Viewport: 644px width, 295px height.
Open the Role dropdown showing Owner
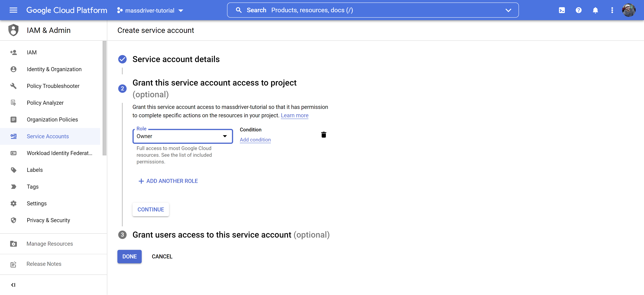click(x=182, y=136)
